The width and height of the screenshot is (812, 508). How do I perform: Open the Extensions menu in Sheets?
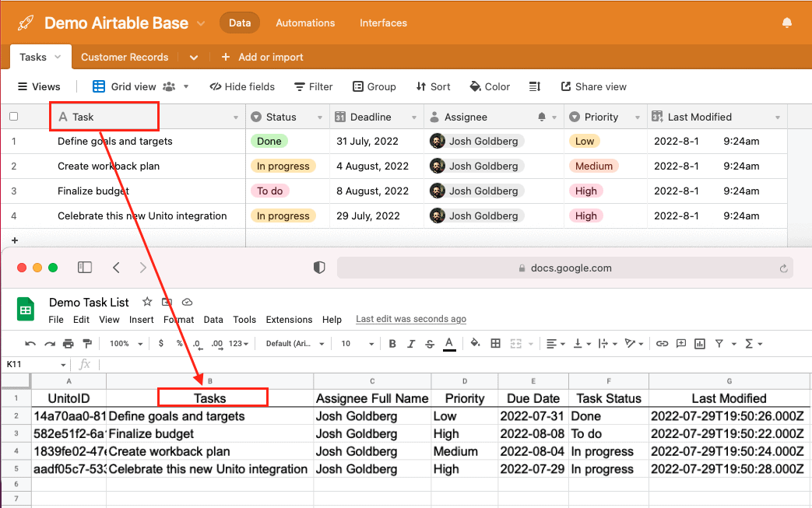click(x=289, y=320)
